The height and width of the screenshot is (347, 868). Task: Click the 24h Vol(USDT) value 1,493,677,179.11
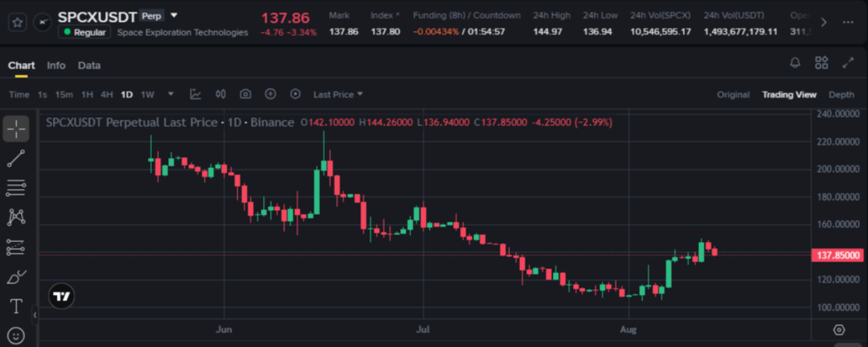click(741, 31)
